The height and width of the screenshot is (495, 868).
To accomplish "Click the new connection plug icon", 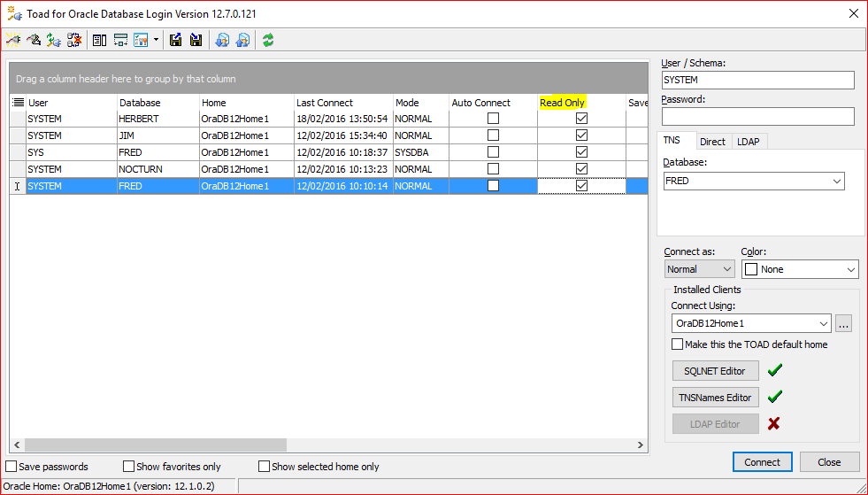I will click(13, 40).
